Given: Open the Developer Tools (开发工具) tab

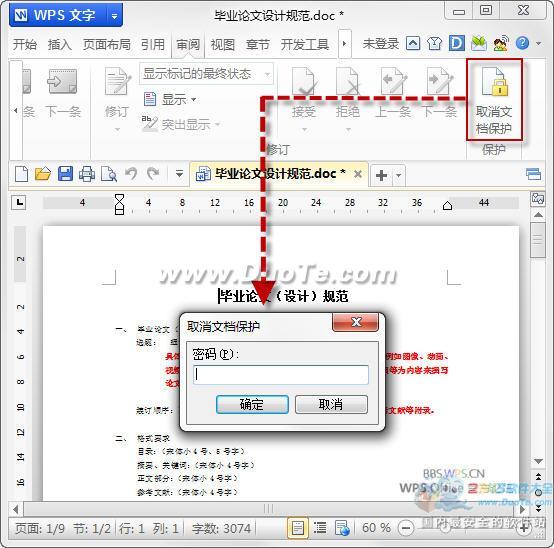Looking at the screenshot, I should coord(305,45).
